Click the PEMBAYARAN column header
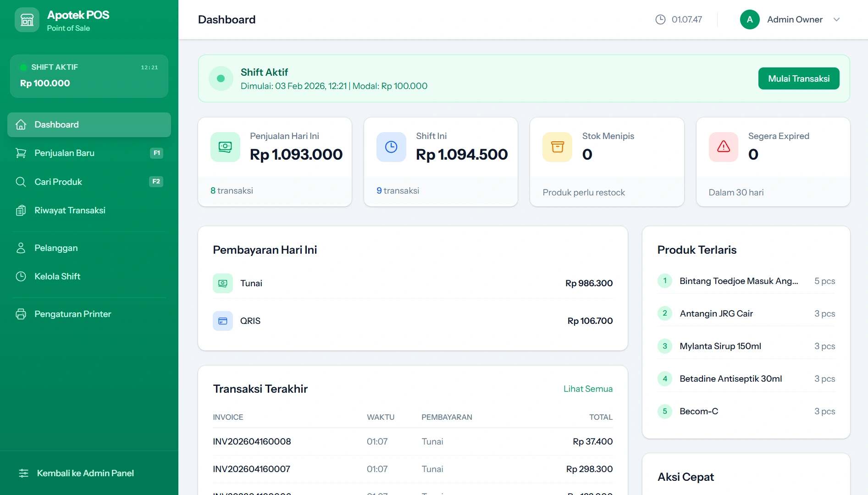Screen dimensions: 868x495 447,417
